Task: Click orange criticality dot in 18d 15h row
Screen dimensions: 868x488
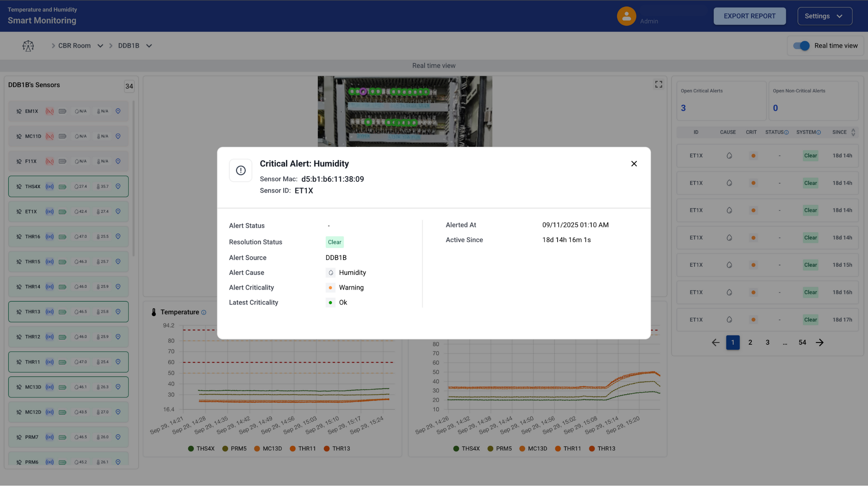Action: click(x=753, y=265)
